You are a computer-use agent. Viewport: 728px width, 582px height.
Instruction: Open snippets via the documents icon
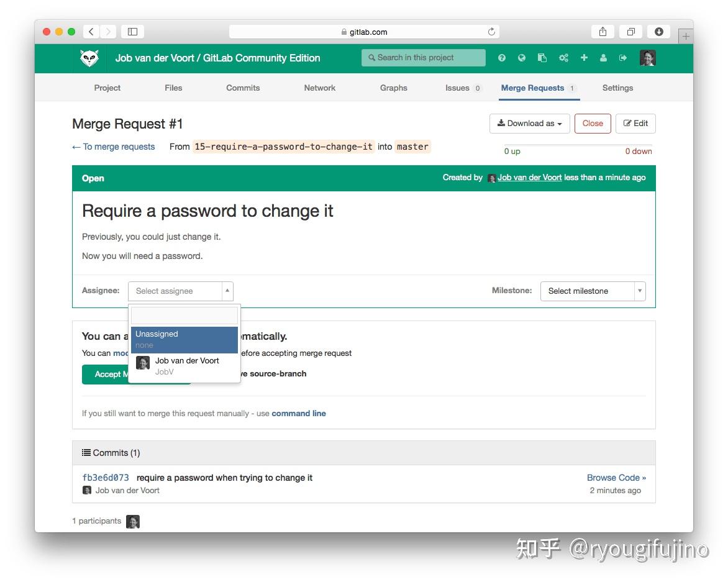542,57
